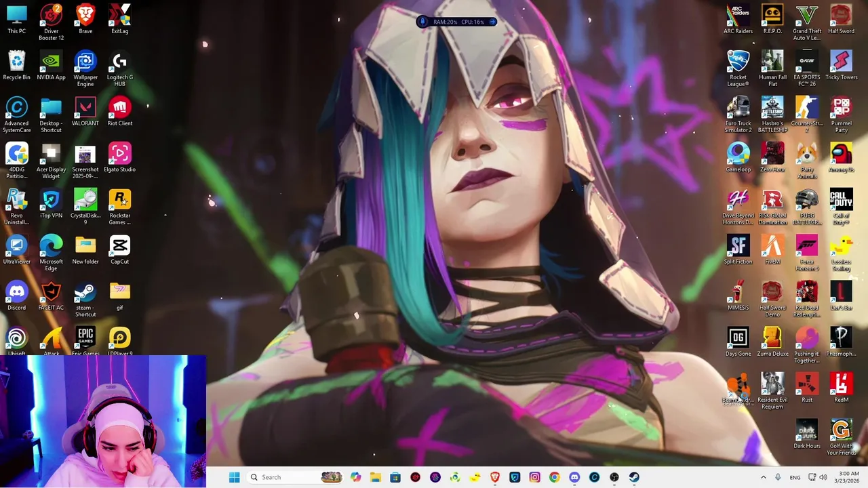This screenshot has width=868, height=488.
Task: Open OBS Studio from the taskbar
Action: tap(614, 477)
